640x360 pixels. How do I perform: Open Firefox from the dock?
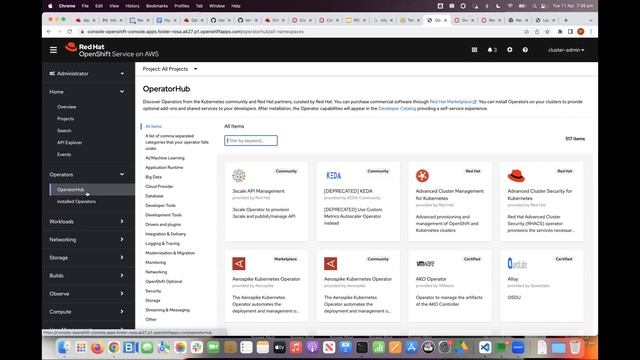(x=97, y=347)
